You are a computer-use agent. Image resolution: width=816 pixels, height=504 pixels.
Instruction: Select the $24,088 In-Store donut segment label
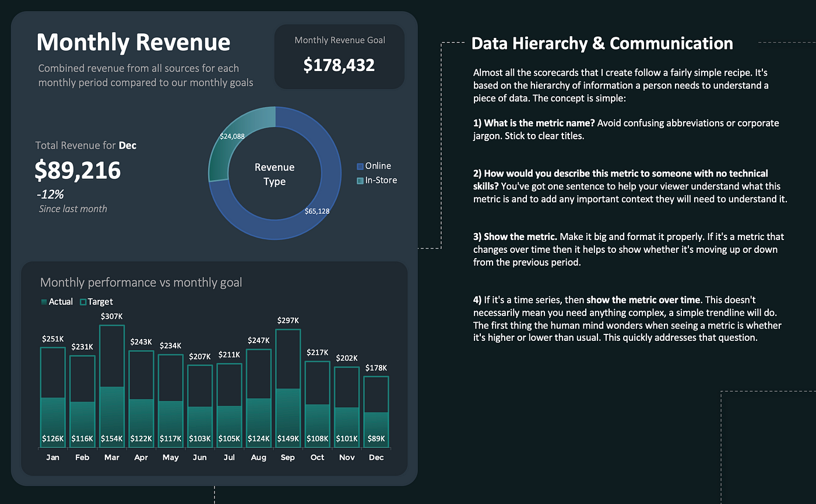tap(232, 136)
